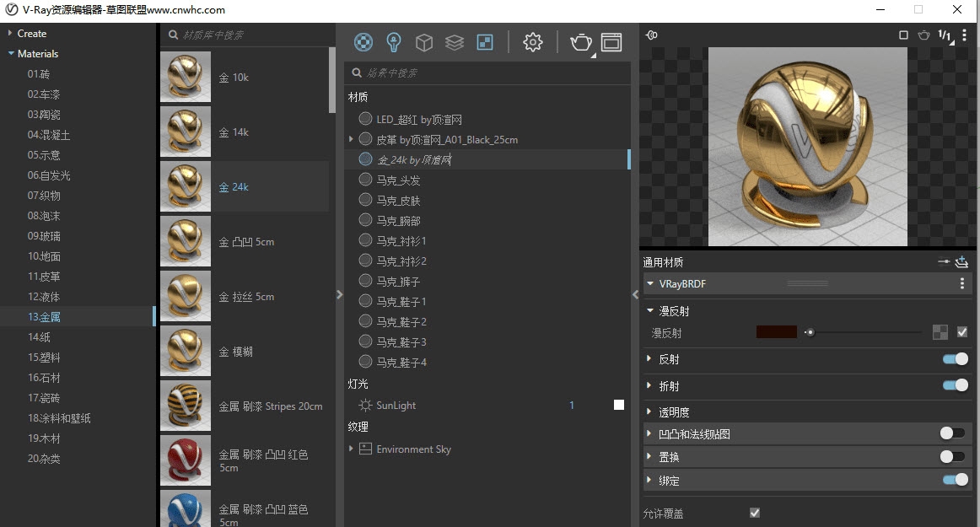Open the Geometry cube icon
980x527 pixels.
coord(424,42)
